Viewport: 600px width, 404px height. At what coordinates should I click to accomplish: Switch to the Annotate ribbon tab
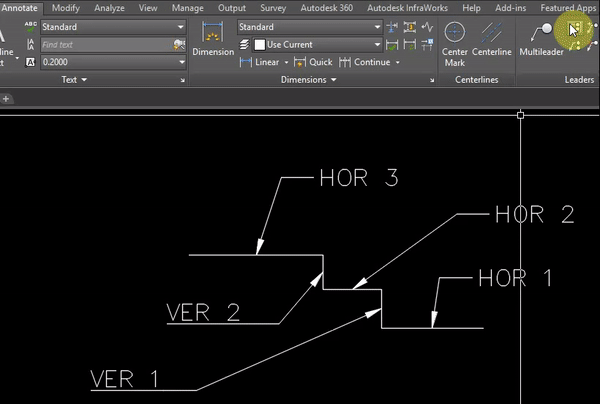coord(19,8)
